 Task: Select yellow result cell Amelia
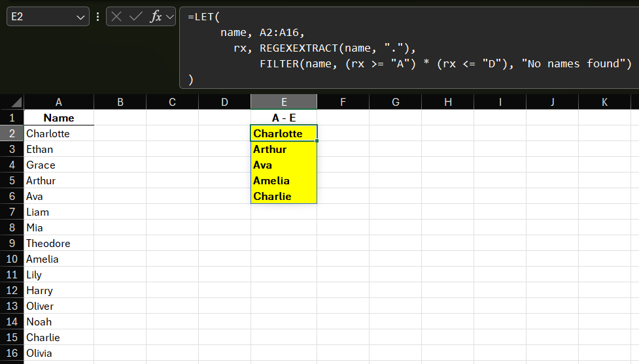tap(284, 180)
